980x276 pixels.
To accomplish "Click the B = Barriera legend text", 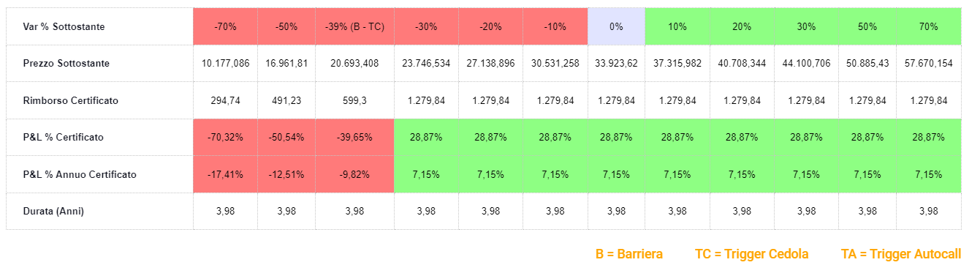I will pos(629,254).
